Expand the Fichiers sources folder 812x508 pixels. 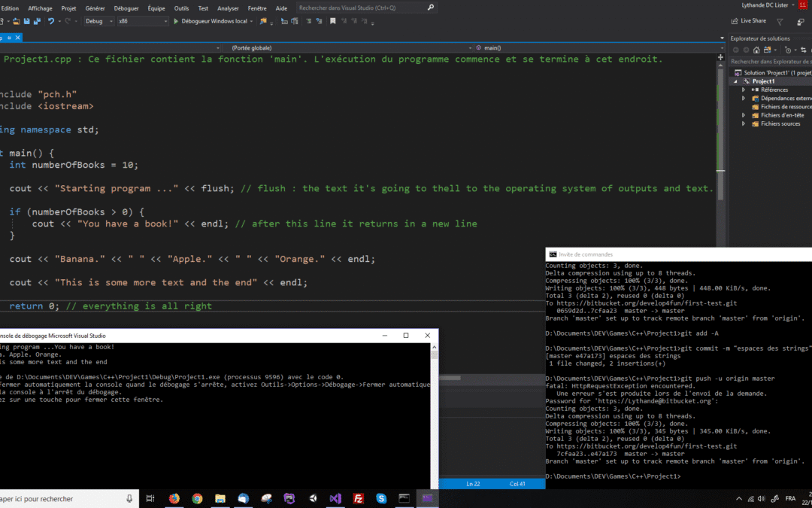tap(744, 123)
